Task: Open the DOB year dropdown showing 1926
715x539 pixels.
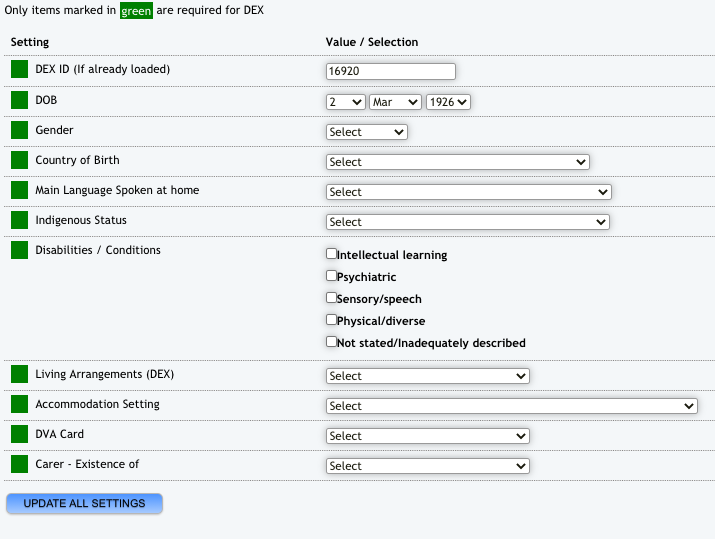Action: (x=448, y=102)
